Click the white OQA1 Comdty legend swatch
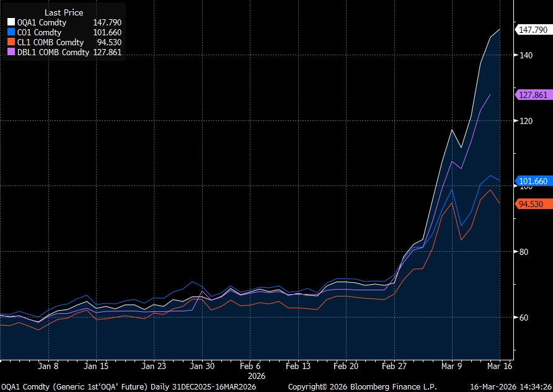The width and height of the screenshot is (553, 392). [11, 22]
